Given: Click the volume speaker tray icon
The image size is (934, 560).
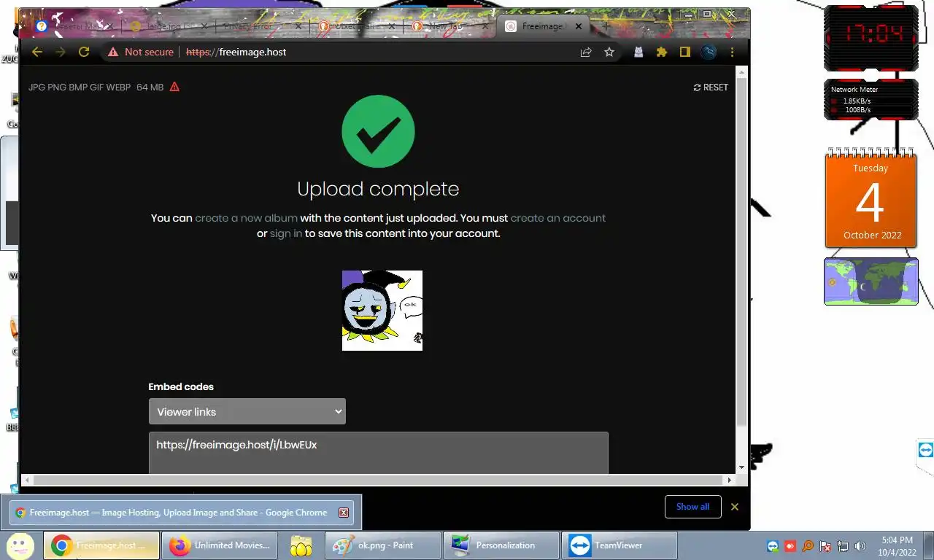Looking at the screenshot, I should 860,546.
